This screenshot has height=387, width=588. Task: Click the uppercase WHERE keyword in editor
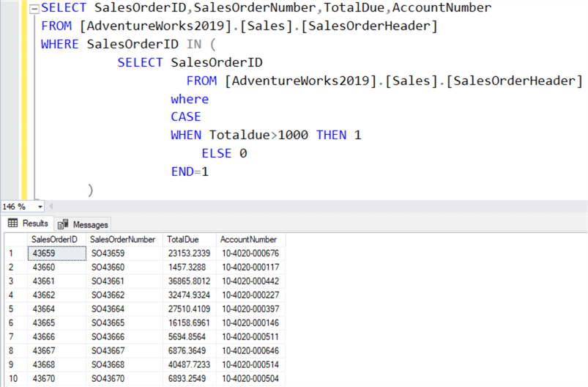point(59,44)
